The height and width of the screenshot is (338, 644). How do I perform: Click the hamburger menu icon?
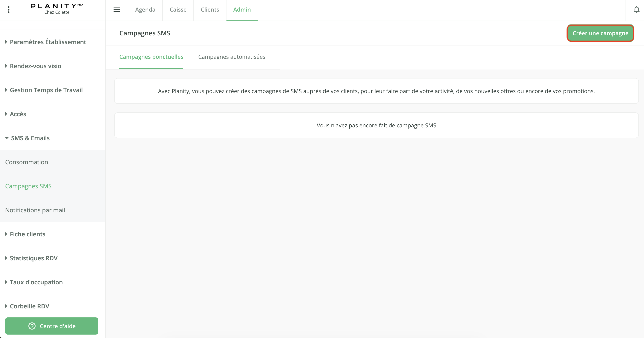click(117, 10)
